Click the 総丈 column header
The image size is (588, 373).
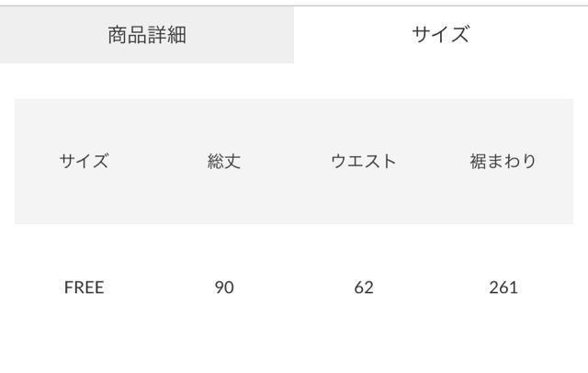[x=224, y=162]
